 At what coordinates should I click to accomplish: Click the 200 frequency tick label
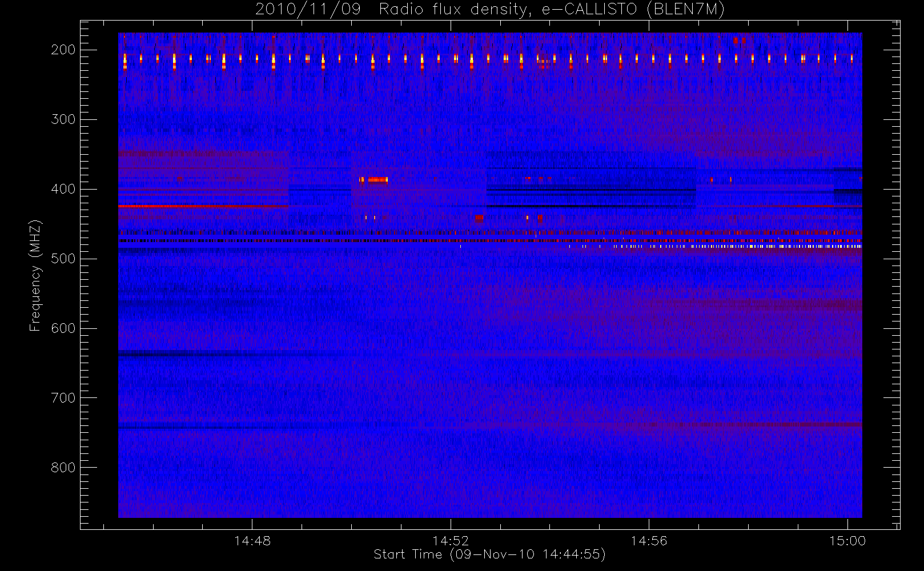point(63,50)
